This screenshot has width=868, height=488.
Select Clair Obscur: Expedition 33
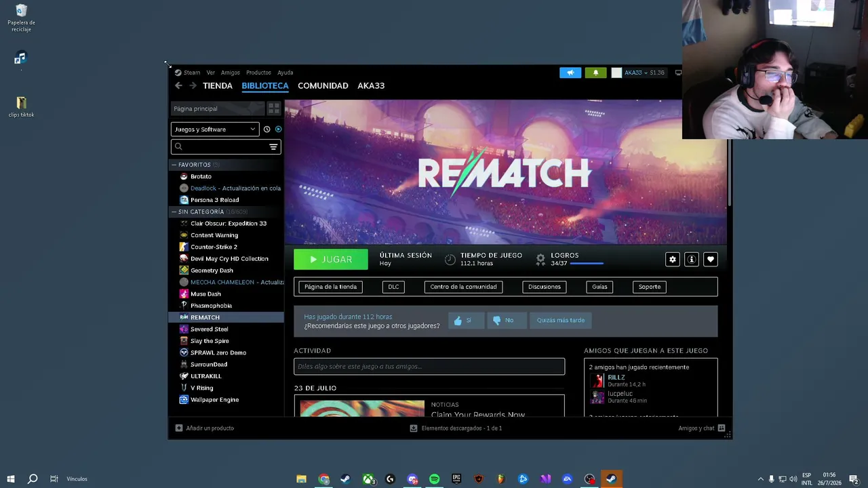(x=228, y=223)
